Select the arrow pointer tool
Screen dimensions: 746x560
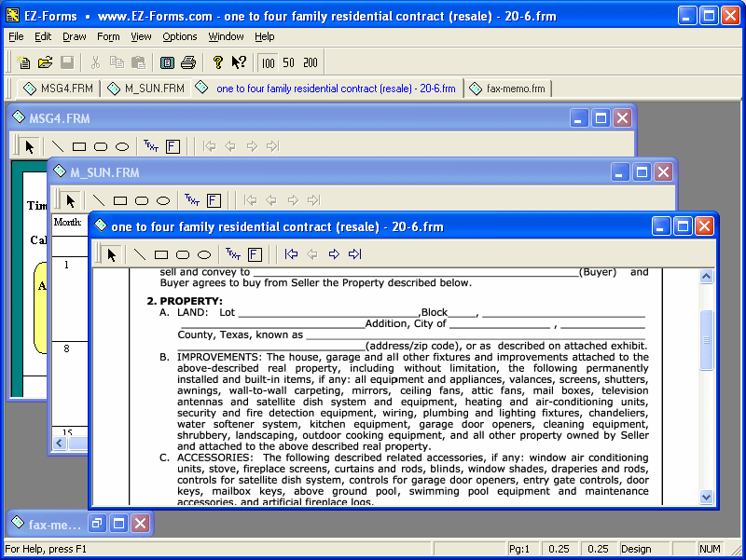pyautogui.click(x=111, y=253)
